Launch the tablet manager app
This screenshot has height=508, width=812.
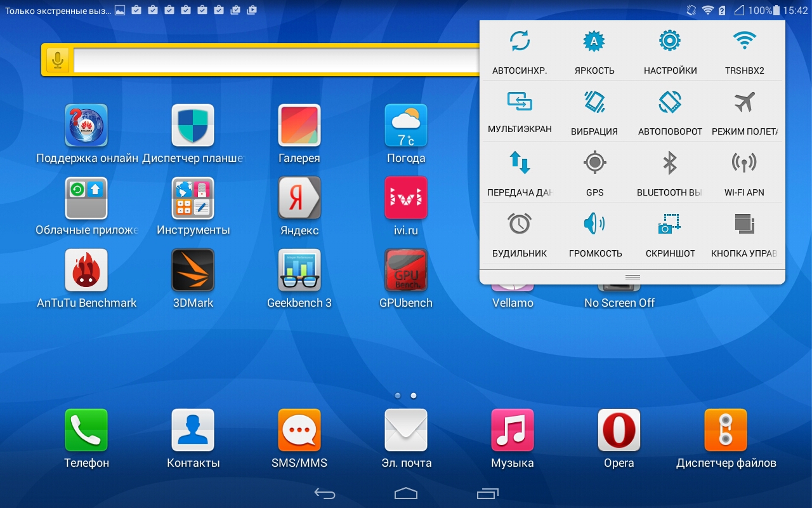point(193,125)
